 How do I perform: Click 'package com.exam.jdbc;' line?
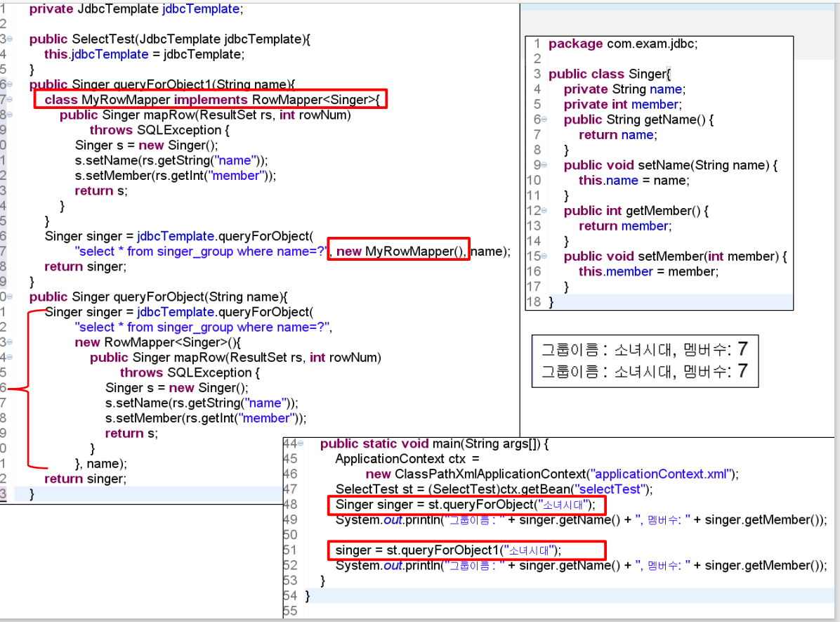point(623,44)
